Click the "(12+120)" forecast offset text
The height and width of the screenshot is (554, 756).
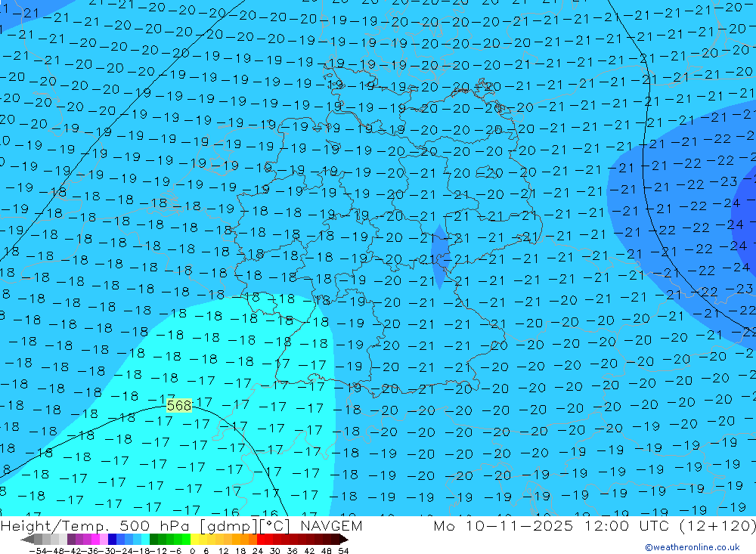[717, 525]
